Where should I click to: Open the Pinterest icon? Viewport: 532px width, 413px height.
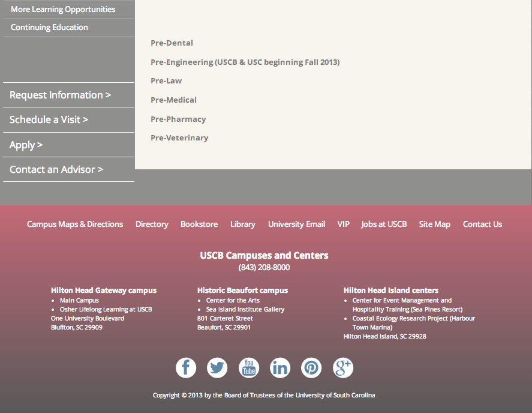(x=311, y=368)
